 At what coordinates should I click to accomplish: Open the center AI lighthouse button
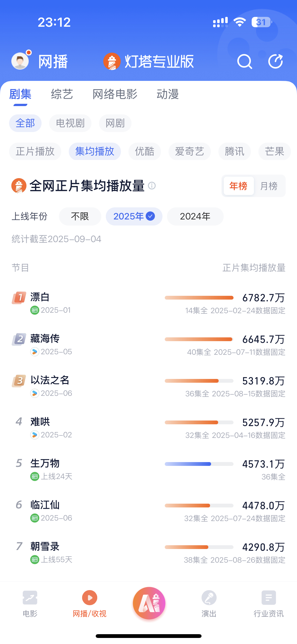point(149,603)
